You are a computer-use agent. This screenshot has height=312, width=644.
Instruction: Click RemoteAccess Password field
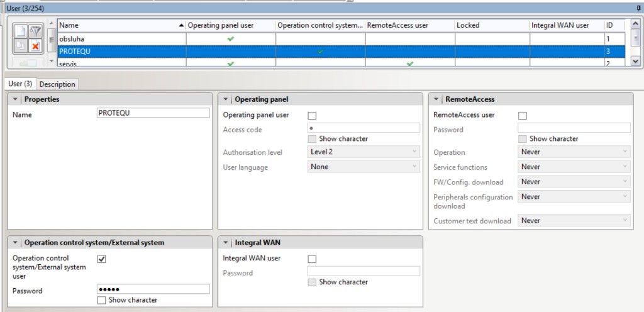pyautogui.click(x=574, y=128)
